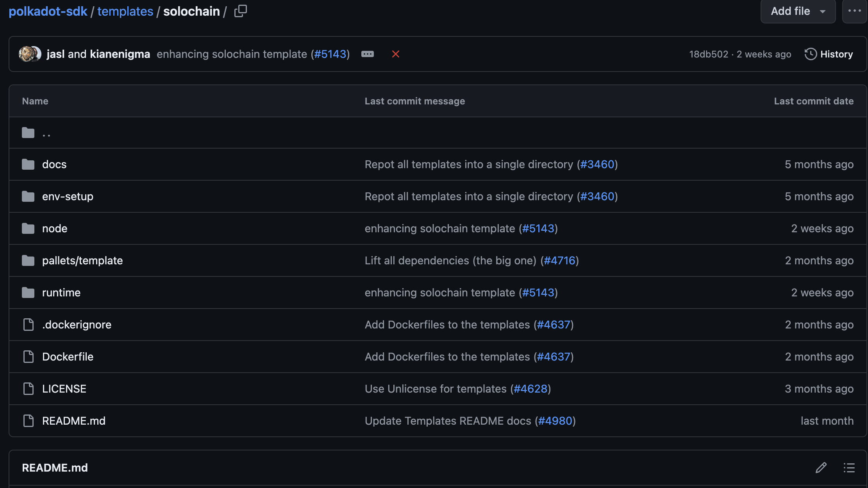Open PR #4637 in the Dockerfile row
The width and height of the screenshot is (868, 488).
554,357
